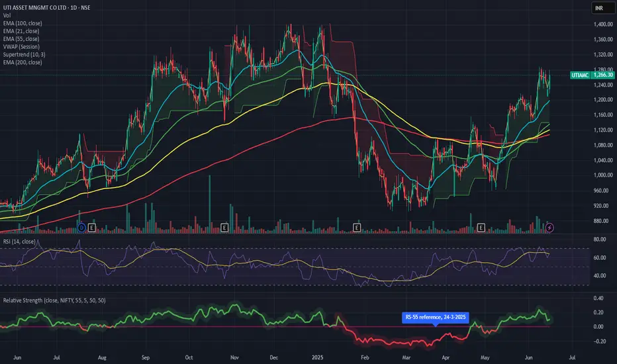The image size is (617, 364).
Task: Click the Relative Strength indicator label
Action: [x=54, y=300]
